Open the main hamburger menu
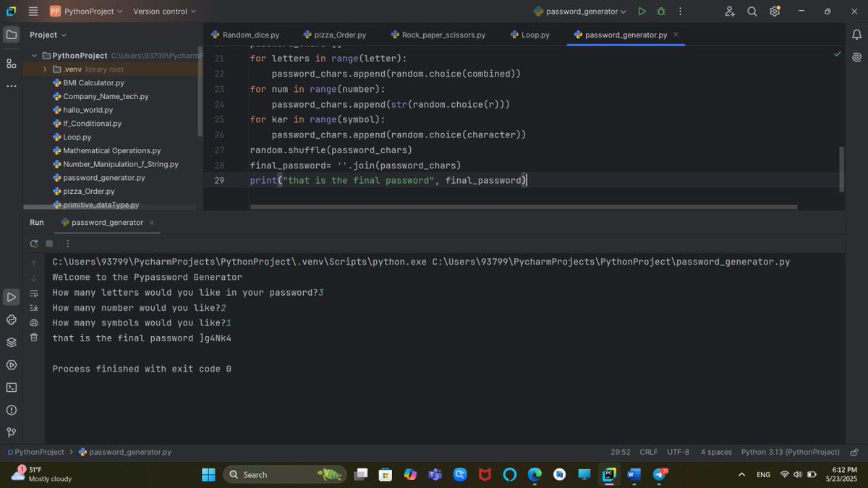This screenshot has height=488, width=868. [x=33, y=12]
